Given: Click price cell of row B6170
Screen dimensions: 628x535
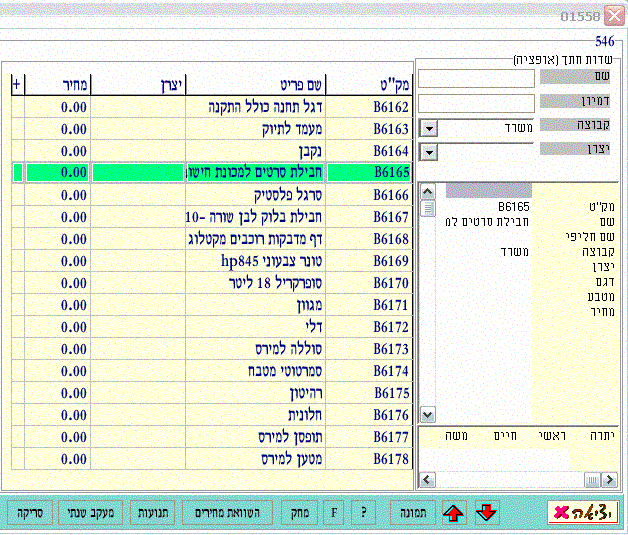Looking at the screenshot, I should (x=57, y=283).
